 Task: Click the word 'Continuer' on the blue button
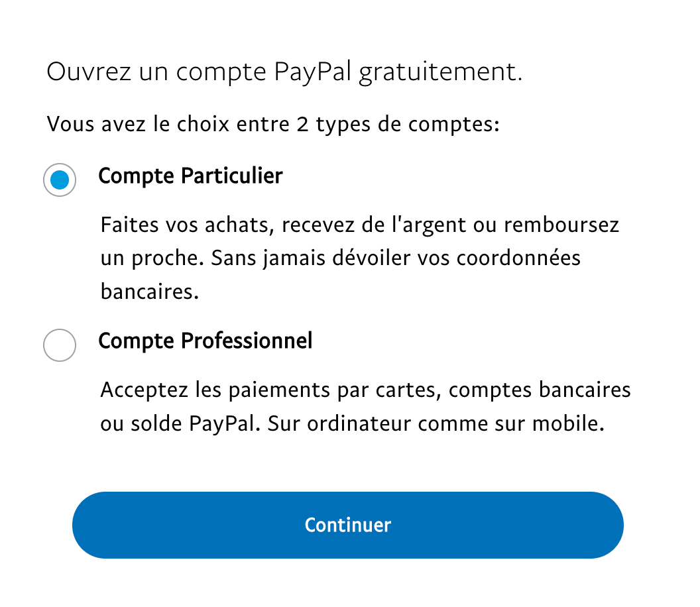[x=348, y=525]
